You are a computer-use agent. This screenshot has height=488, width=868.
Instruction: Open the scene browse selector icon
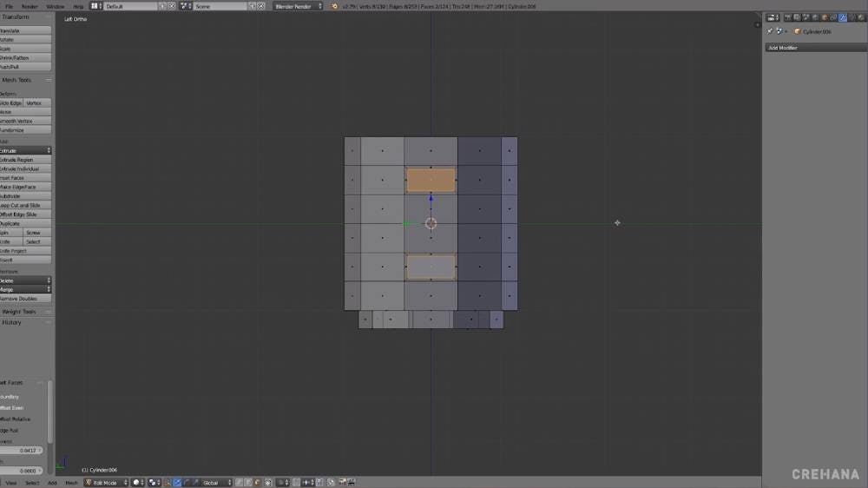click(186, 6)
